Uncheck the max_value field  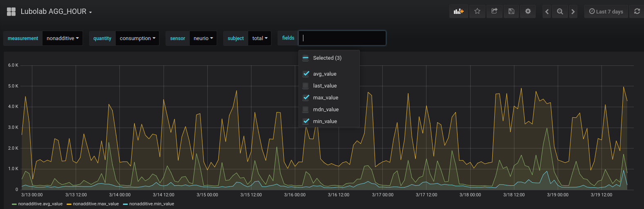(x=305, y=97)
